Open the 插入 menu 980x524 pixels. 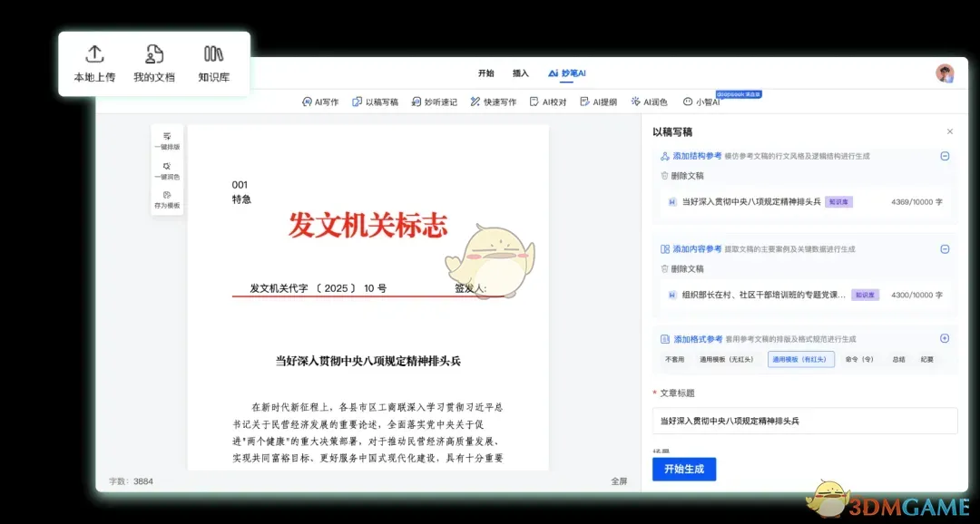[519, 73]
